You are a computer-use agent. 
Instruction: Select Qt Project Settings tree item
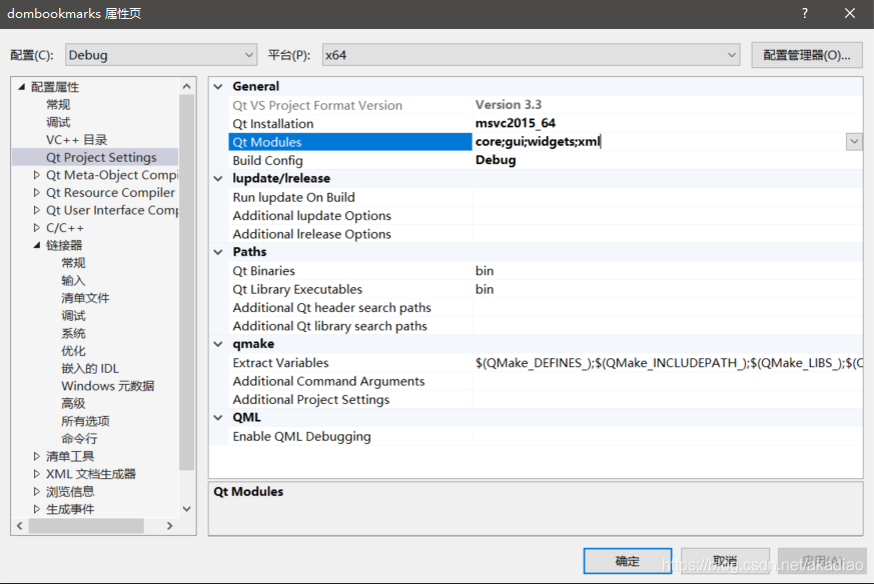[101, 157]
